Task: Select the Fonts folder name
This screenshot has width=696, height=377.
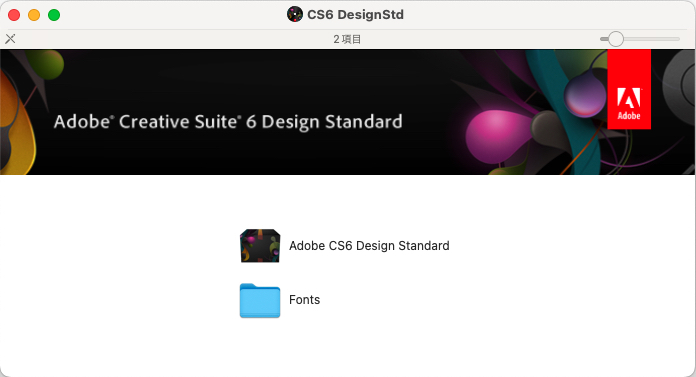Action: point(304,300)
